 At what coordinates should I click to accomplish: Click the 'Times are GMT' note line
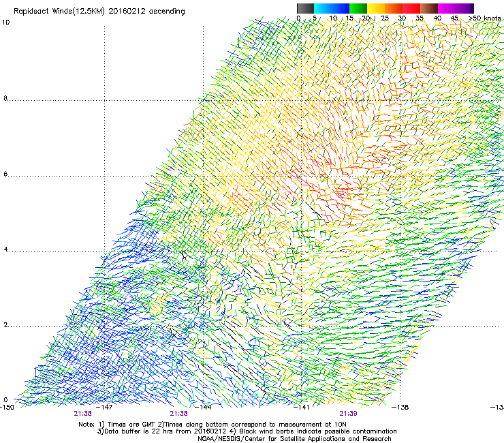click(212, 425)
